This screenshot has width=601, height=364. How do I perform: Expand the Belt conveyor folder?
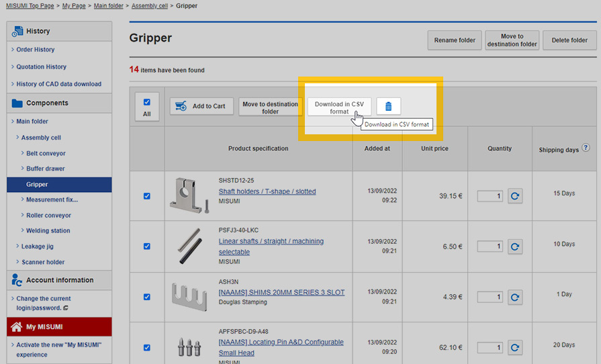[46, 153]
